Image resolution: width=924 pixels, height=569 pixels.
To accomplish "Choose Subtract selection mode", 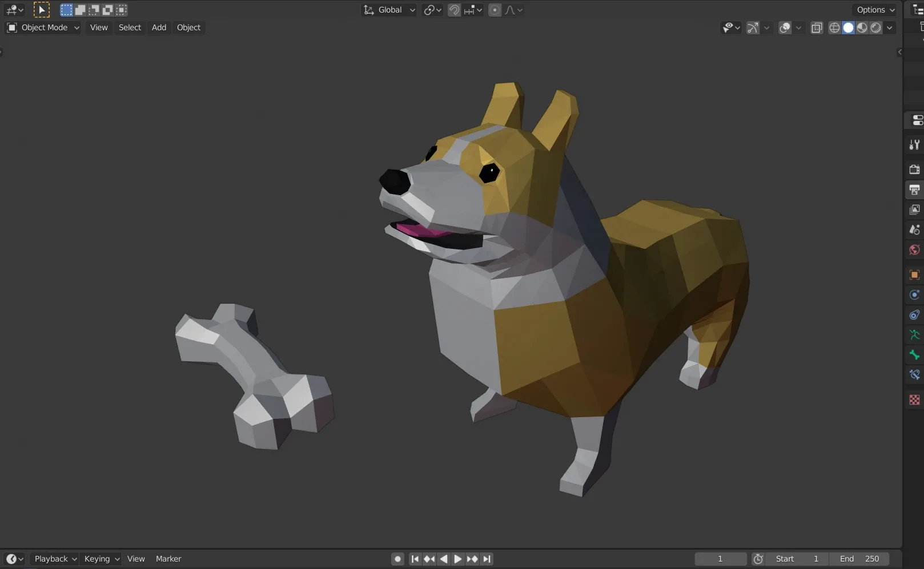I will click(x=94, y=10).
